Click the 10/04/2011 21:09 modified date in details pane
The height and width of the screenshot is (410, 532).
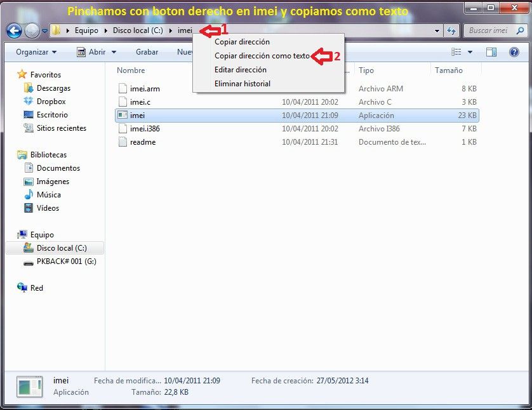tap(192, 381)
